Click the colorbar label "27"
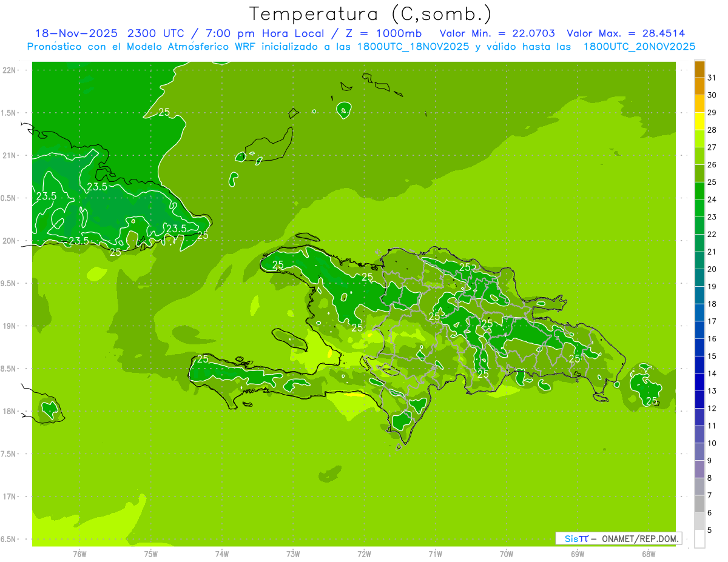Viewport: 728px width, 562px height. point(712,147)
